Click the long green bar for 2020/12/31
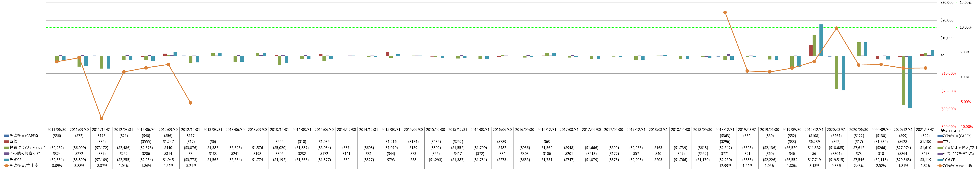The height and width of the screenshot is (169, 980). (903, 81)
